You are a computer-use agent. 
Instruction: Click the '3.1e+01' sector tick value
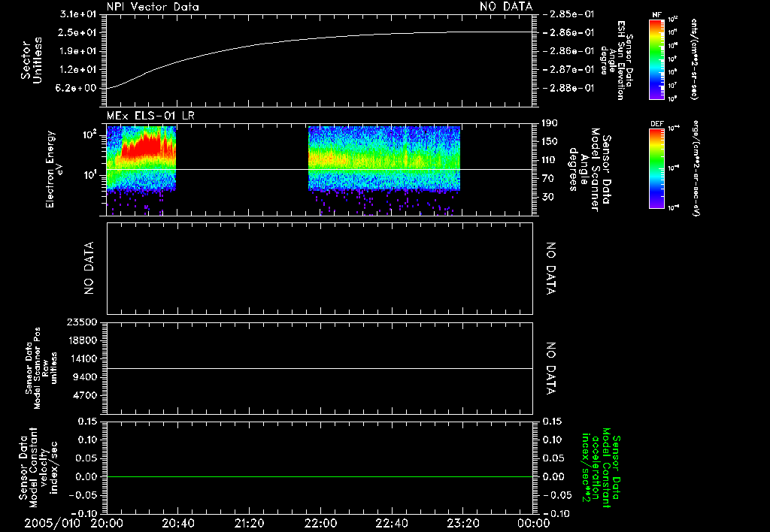point(78,14)
